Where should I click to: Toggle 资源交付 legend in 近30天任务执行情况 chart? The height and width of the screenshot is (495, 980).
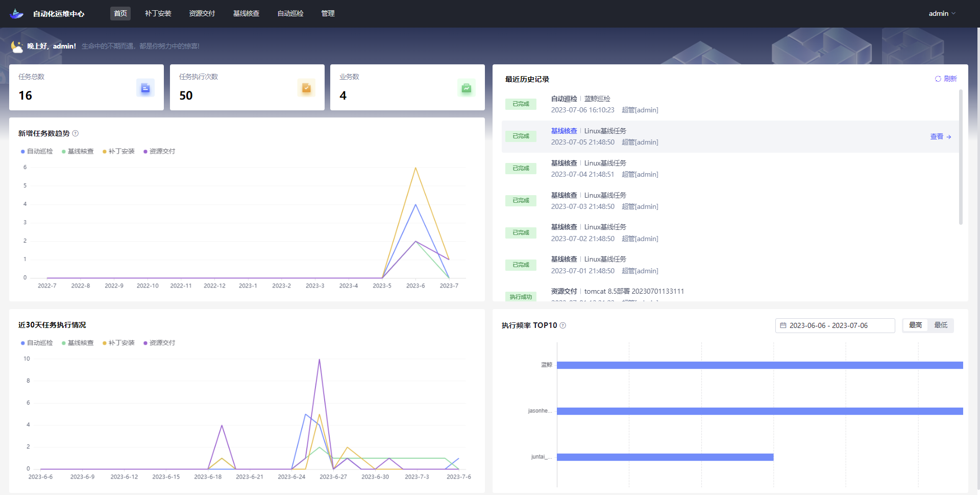pyautogui.click(x=159, y=343)
